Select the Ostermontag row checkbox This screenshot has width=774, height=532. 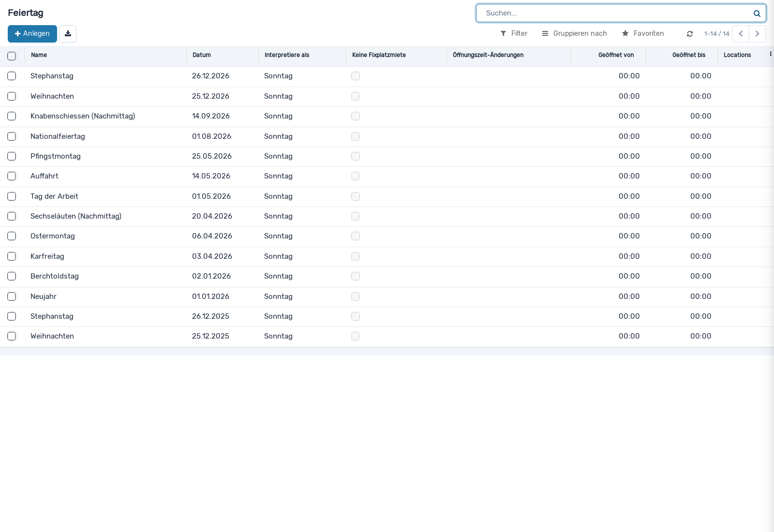[x=12, y=236]
